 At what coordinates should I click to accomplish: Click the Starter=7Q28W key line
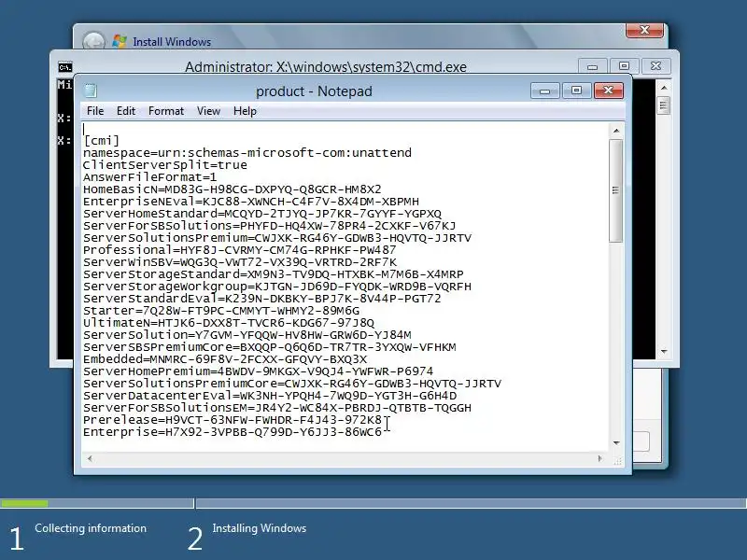coord(221,311)
